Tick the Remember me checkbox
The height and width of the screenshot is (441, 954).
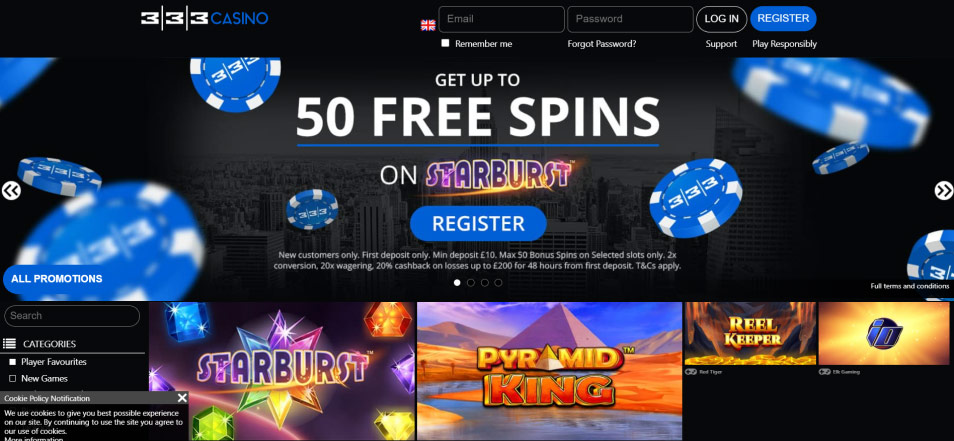pos(445,43)
